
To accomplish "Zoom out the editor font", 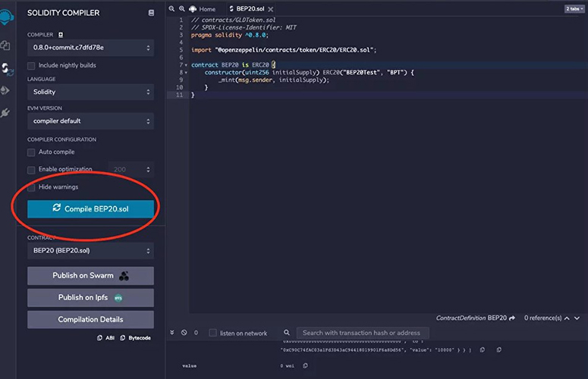I will (x=171, y=8).
